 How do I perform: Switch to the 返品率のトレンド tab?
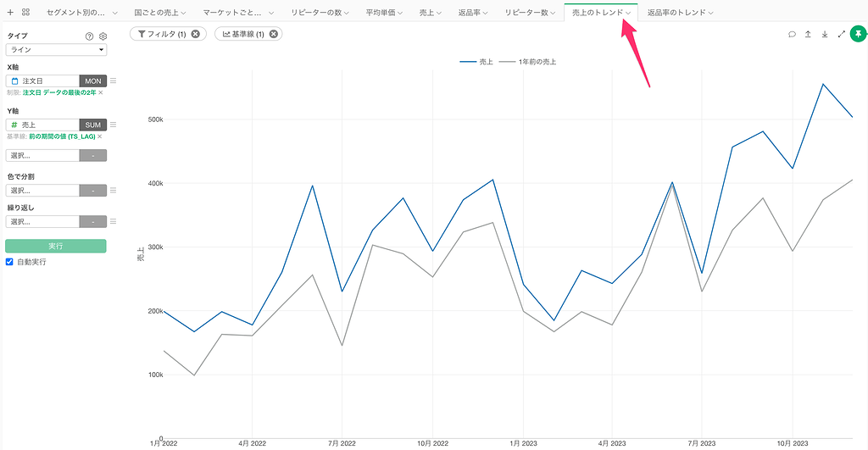(x=675, y=13)
